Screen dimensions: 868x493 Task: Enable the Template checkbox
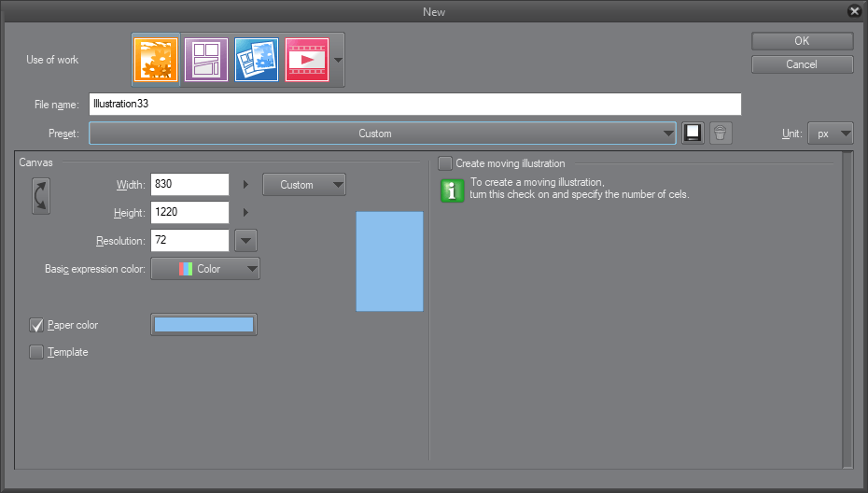[x=36, y=352]
